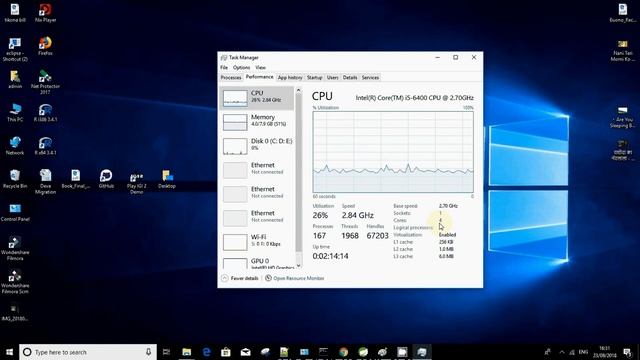Select the Wondershare Filmora Scrn shortcut
Viewport: 640px width, 360px height.
point(15,282)
